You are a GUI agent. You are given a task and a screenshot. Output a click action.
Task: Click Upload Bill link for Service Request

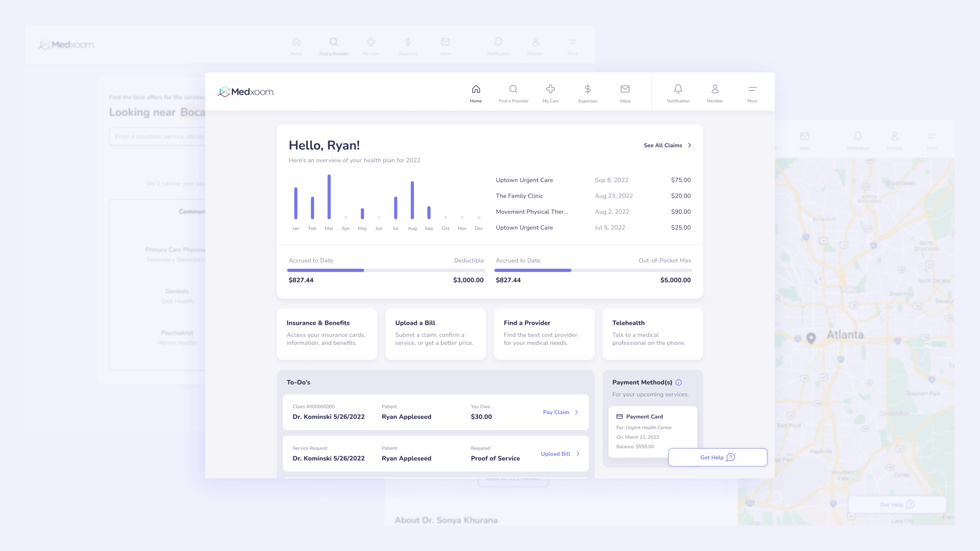[x=556, y=454]
